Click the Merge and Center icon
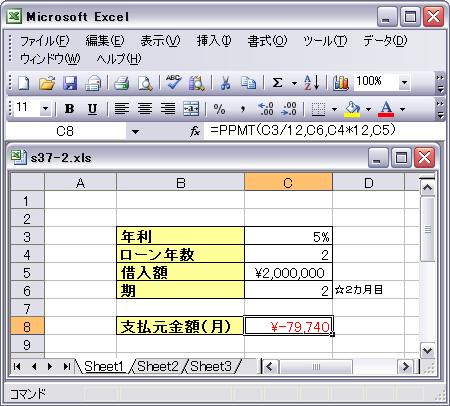The width and height of the screenshot is (450, 406). point(191,109)
